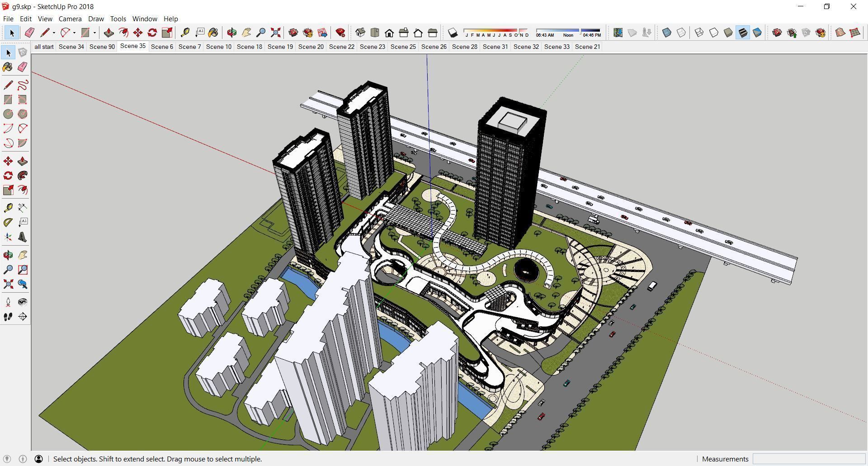Select the Zoom Window tool in left toolbox
This screenshot has width=868, height=466.
coord(23,270)
